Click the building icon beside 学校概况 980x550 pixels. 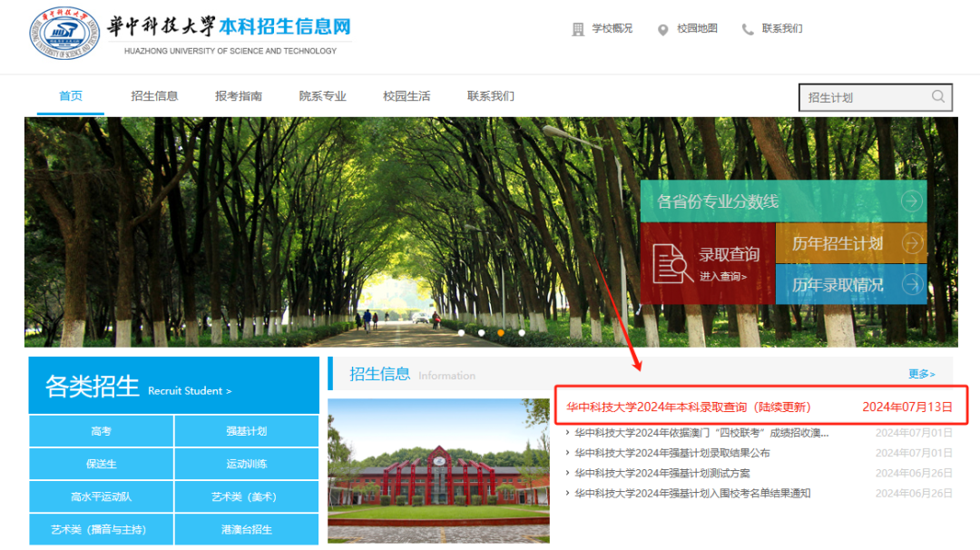578,29
